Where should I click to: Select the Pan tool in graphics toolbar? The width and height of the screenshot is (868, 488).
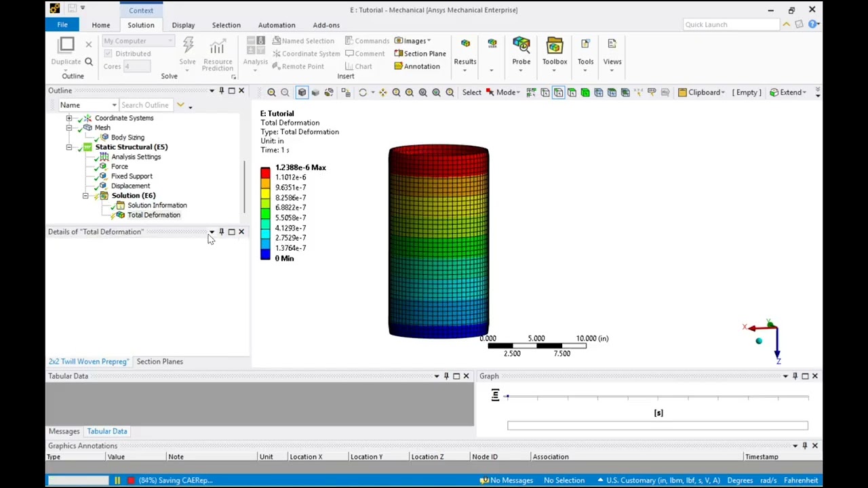click(x=382, y=92)
